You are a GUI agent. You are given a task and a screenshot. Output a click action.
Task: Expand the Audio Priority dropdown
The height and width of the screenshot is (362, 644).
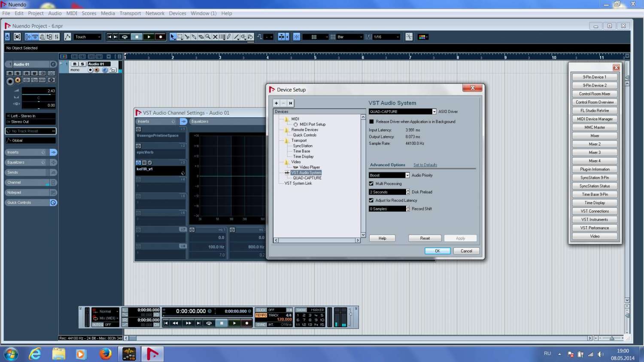click(x=407, y=175)
